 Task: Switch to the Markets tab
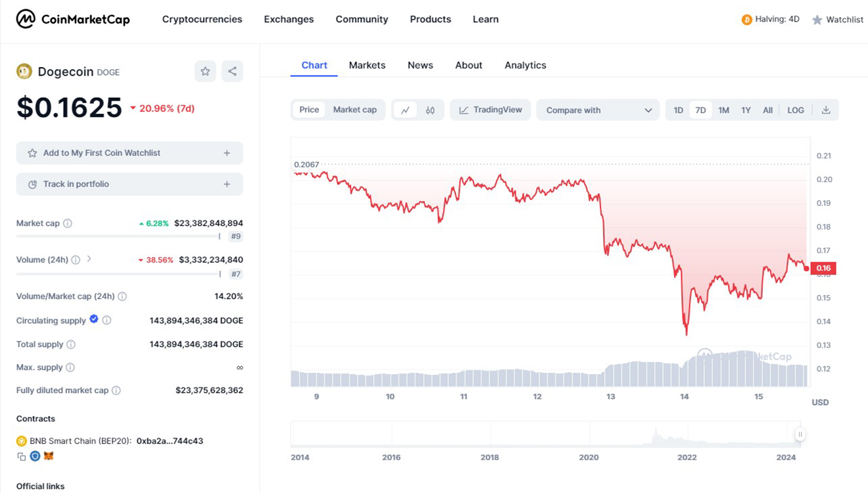[x=367, y=65]
